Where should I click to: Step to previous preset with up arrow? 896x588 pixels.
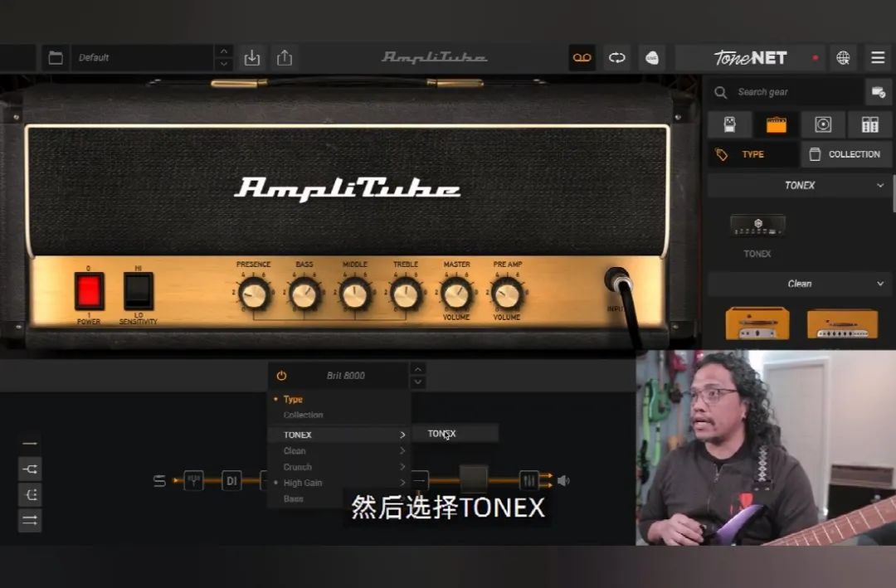tap(224, 51)
